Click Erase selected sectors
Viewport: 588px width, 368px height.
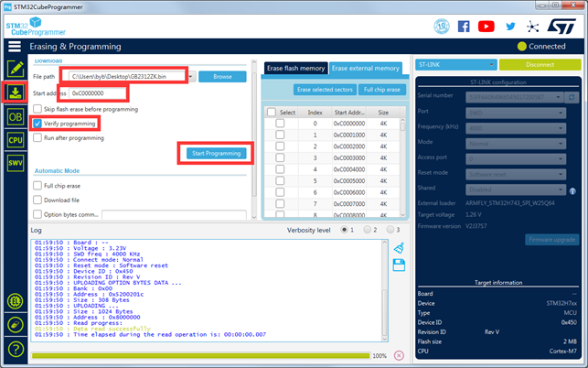(x=325, y=90)
